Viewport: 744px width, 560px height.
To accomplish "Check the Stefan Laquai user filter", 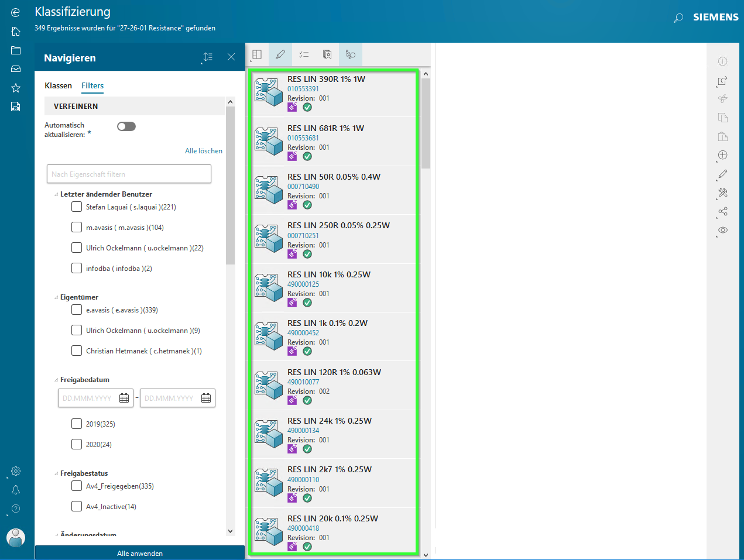I will pos(77,207).
